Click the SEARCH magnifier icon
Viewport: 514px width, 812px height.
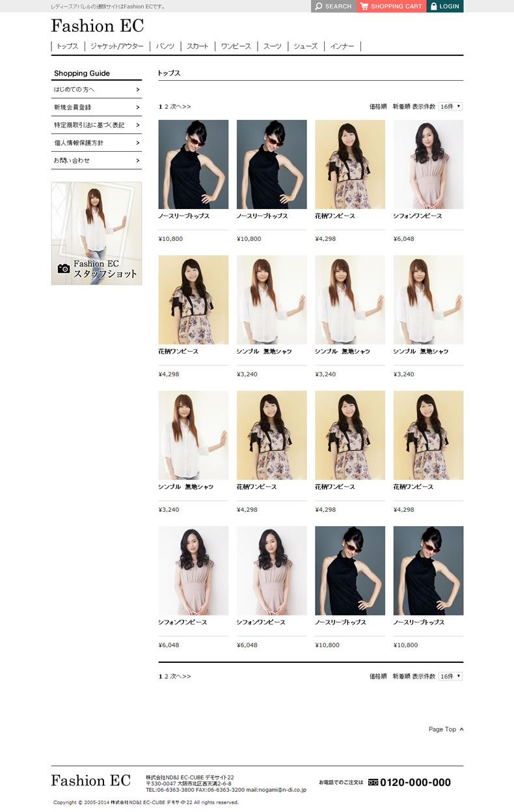318,7
